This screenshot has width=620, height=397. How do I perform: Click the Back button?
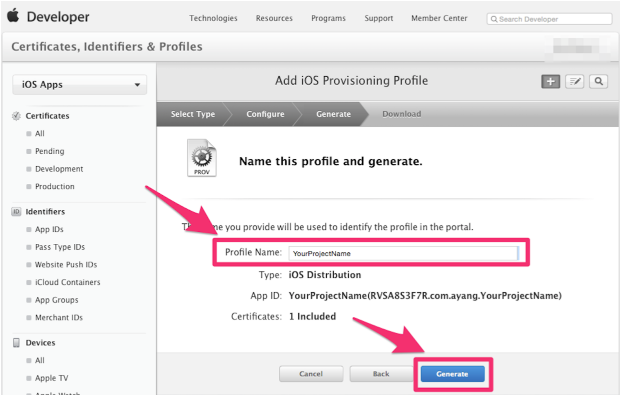381,374
